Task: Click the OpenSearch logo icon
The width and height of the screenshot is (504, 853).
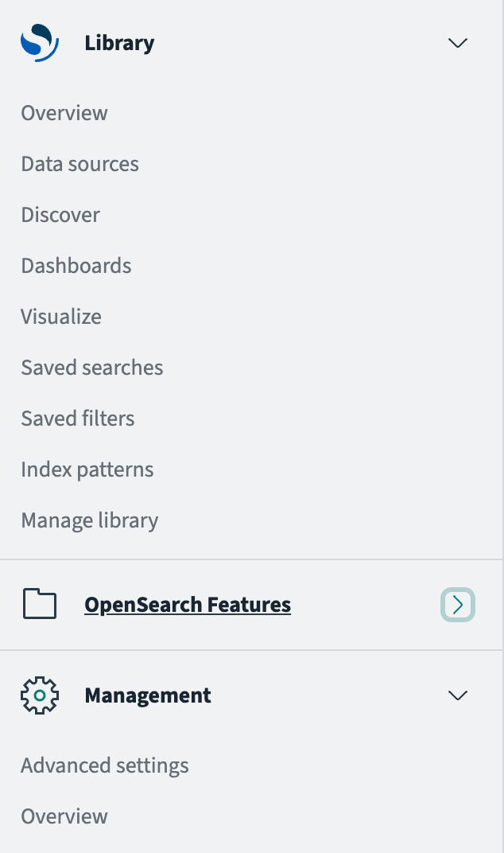Action: pyautogui.click(x=39, y=43)
